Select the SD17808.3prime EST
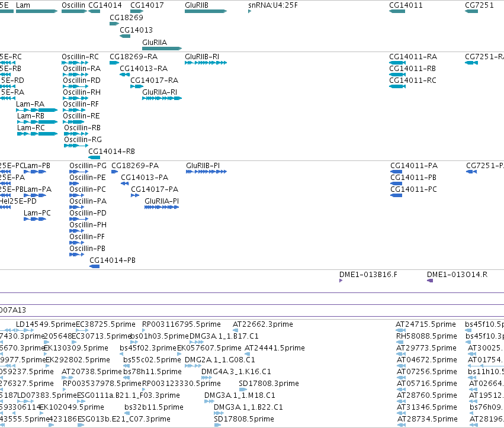This screenshot has height=428, width=504. coord(243,390)
